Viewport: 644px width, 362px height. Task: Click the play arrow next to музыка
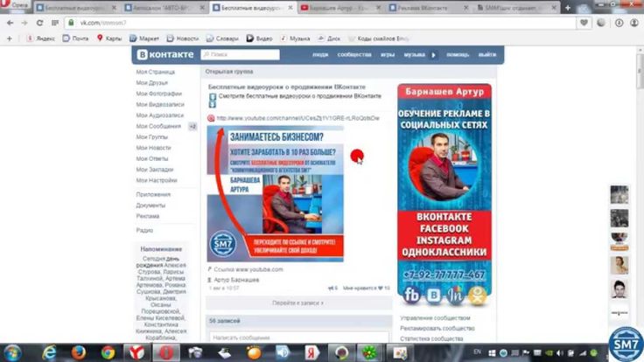pyautogui.click(x=433, y=55)
